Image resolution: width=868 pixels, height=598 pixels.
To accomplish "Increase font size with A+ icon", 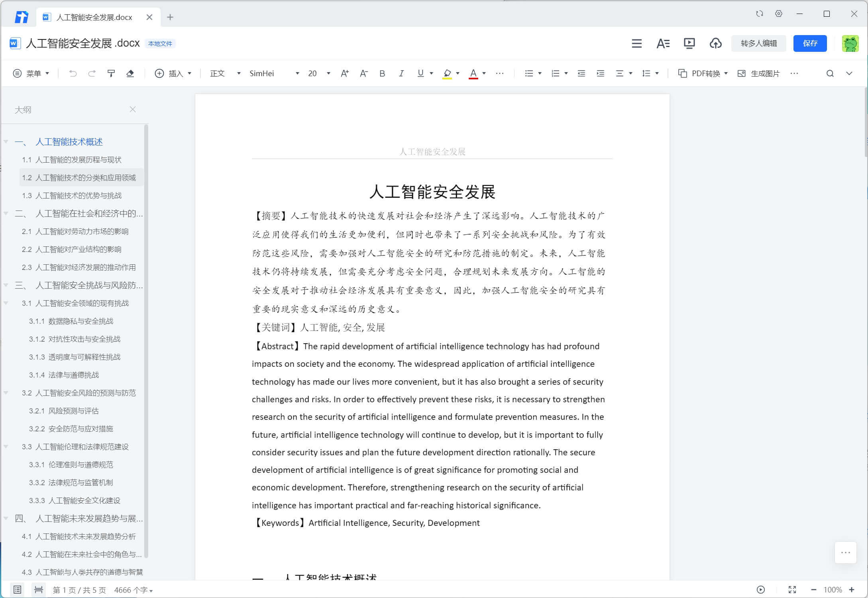I will (x=345, y=73).
